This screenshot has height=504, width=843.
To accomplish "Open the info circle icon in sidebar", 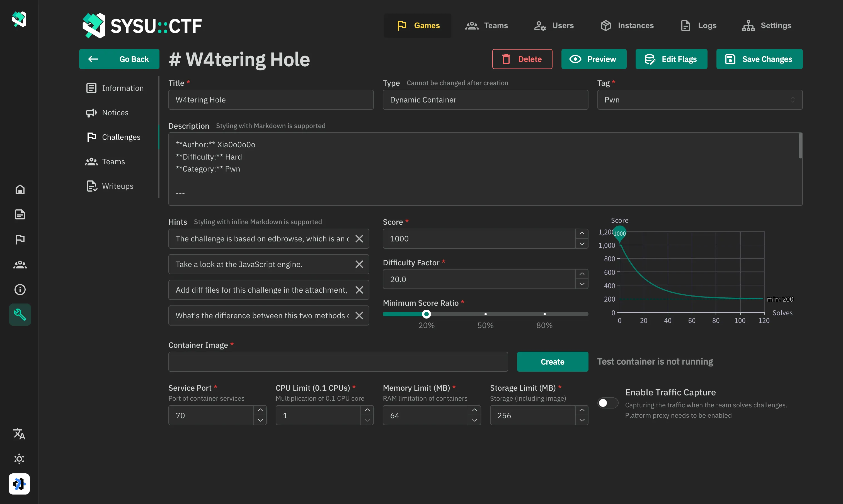I will (x=20, y=290).
